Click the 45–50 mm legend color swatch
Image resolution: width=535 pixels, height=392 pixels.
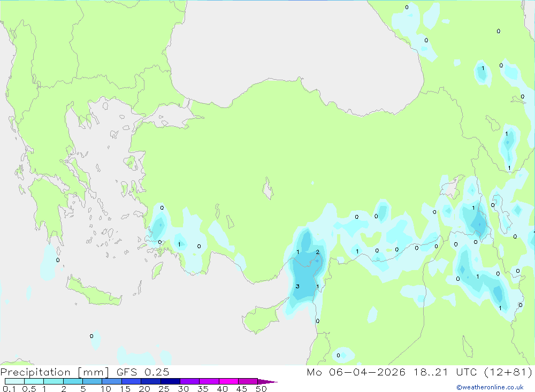(248, 381)
